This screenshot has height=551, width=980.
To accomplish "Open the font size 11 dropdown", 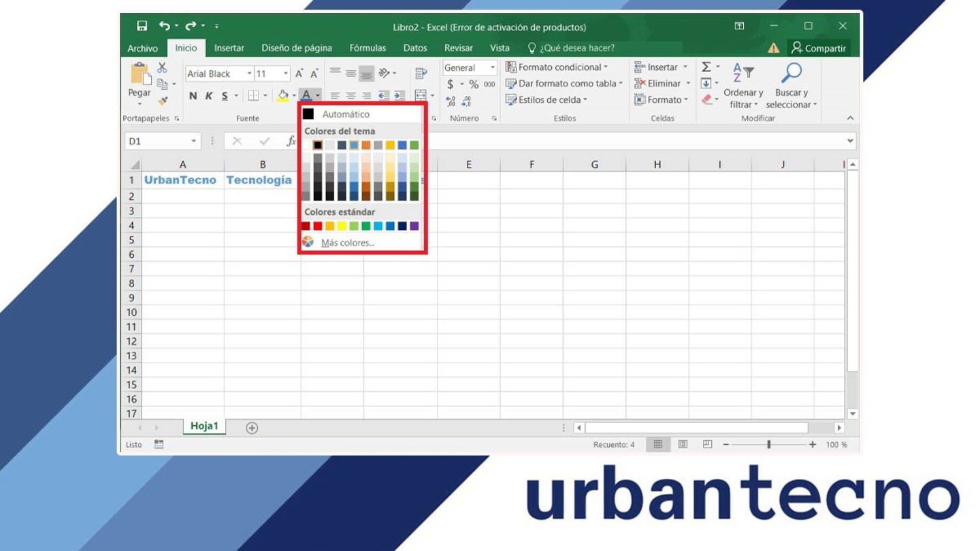I will pos(286,73).
